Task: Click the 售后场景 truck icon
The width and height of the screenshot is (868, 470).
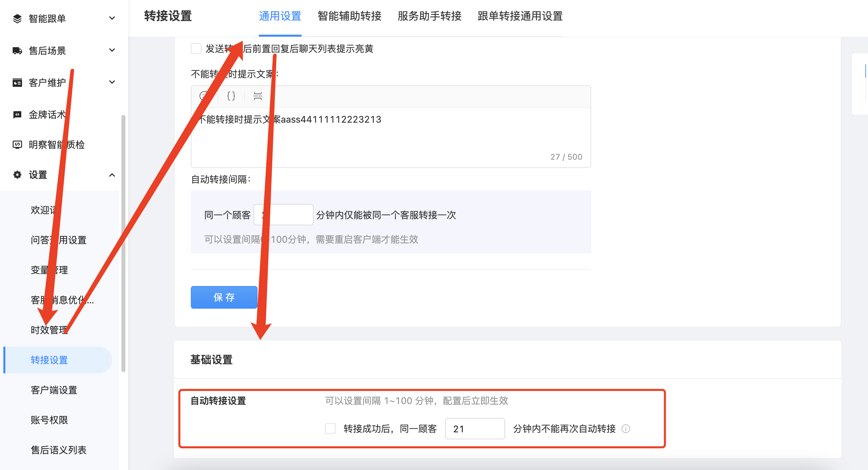Action: click(x=17, y=51)
